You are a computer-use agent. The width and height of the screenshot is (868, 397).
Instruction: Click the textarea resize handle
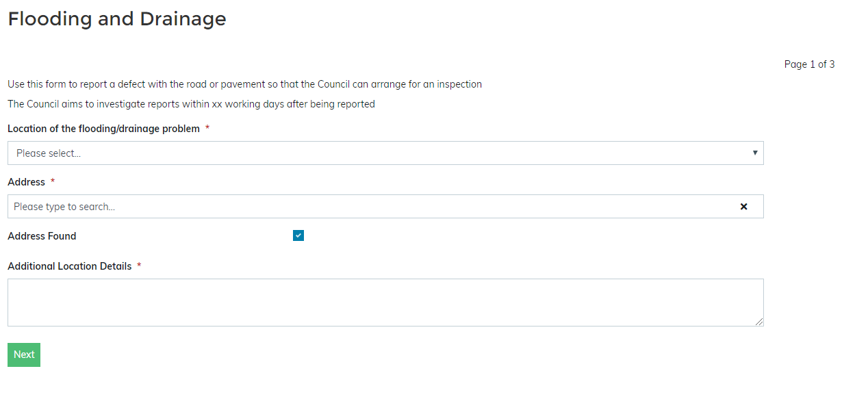click(x=759, y=322)
